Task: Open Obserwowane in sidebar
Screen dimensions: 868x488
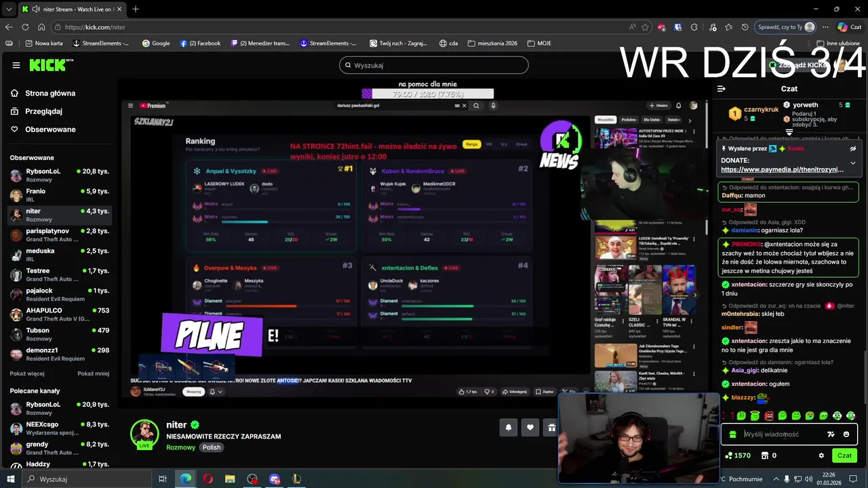Action: (x=43, y=129)
